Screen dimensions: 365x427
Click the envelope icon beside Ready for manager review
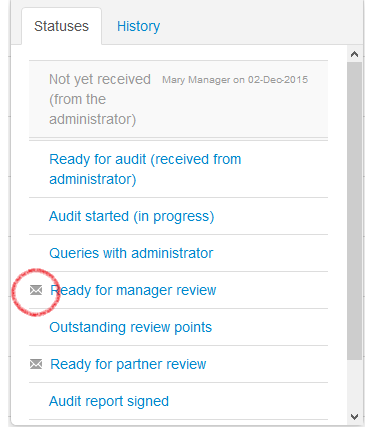click(36, 290)
